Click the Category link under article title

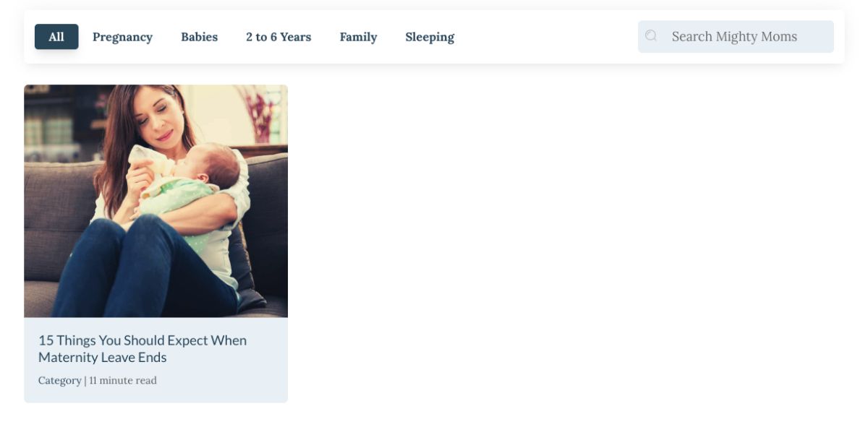59,380
